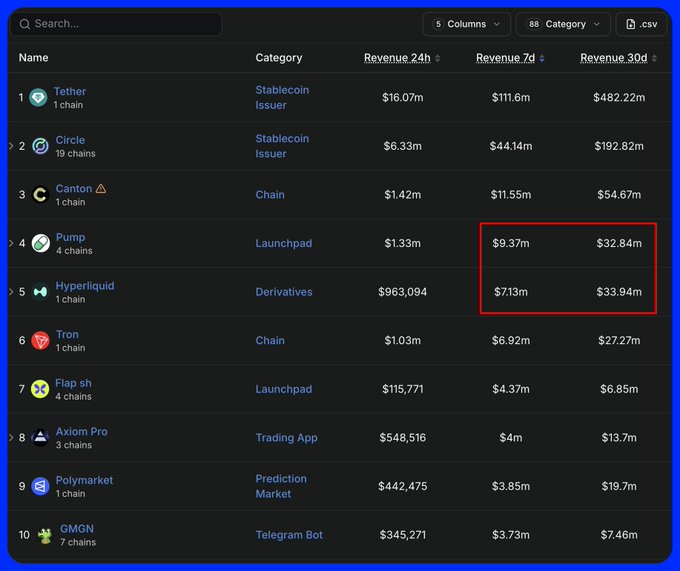The width and height of the screenshot is (680, 571).
Task: Click the Polymarket logo icon
Action: tap(40, 486)
